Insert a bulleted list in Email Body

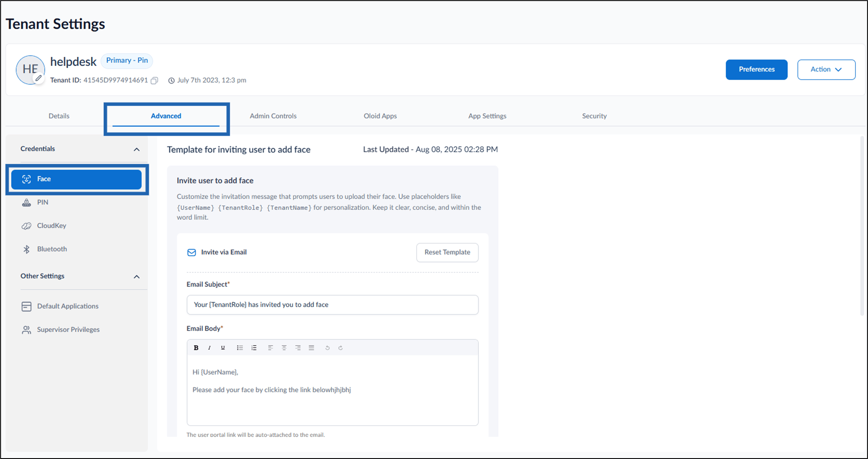pyautogui.click(x=240, y=348)
